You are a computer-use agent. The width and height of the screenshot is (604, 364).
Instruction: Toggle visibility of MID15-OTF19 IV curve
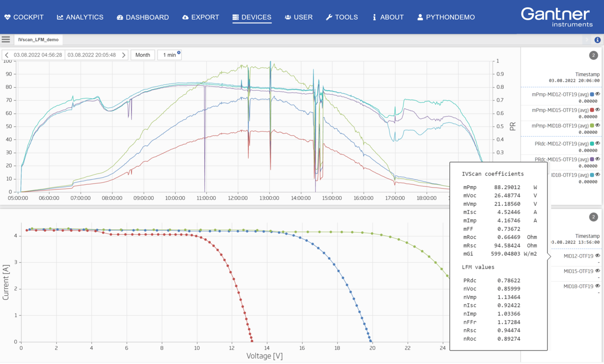(x=598, y=271)
